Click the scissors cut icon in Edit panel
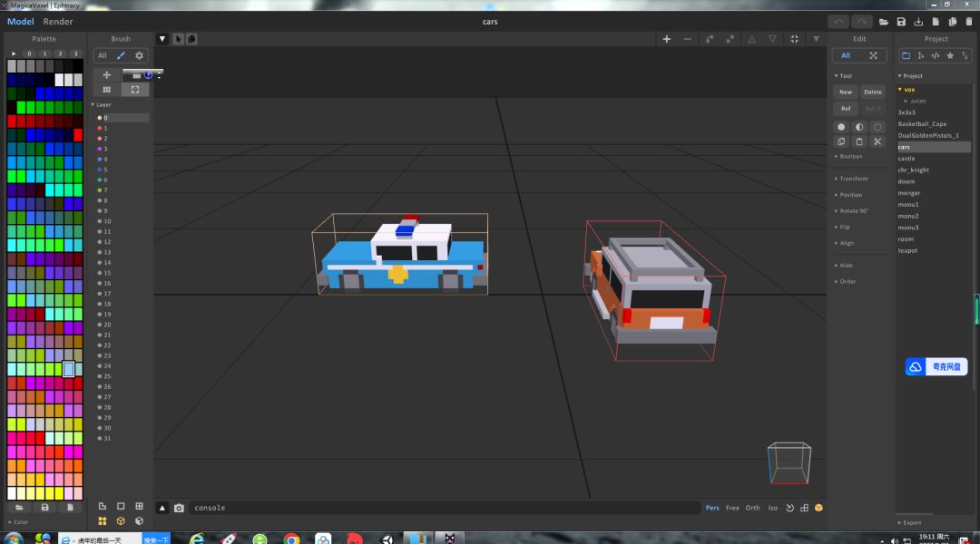Screen dimensions: 980x544 (x=877, y=141)
